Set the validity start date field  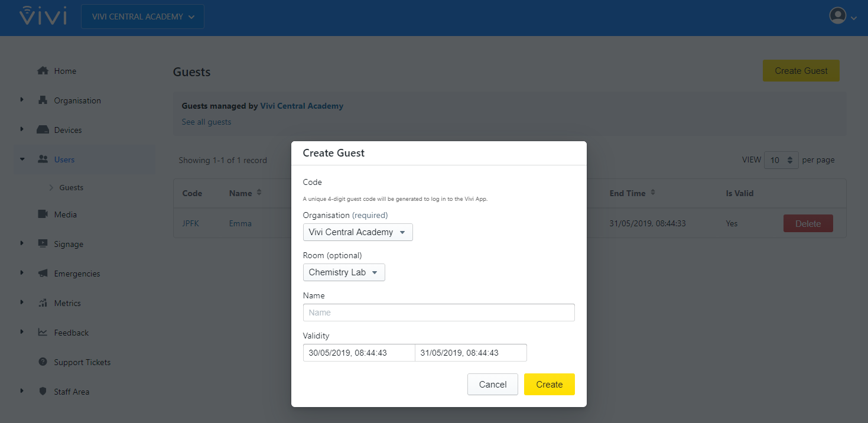coord(359,353)
